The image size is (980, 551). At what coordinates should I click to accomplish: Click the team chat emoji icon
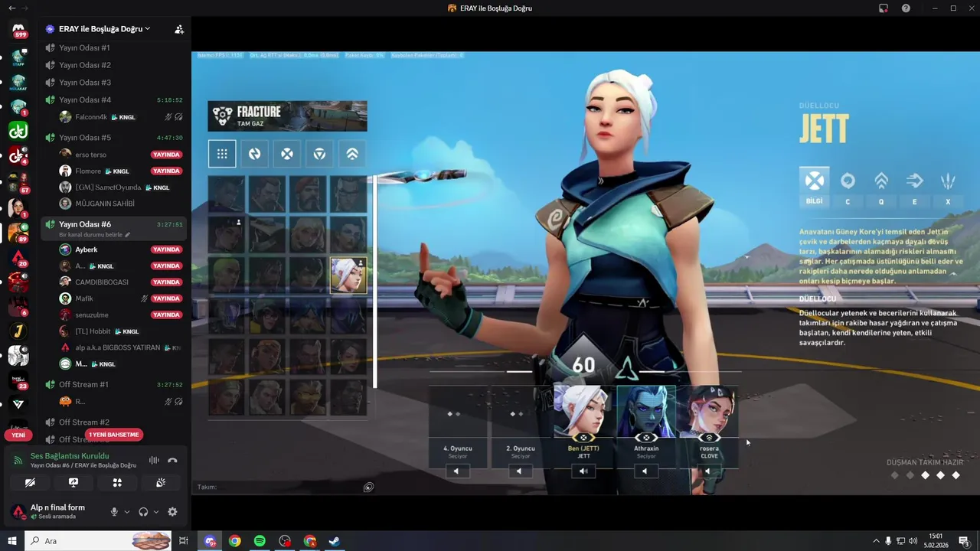click(x=368, y=487)
